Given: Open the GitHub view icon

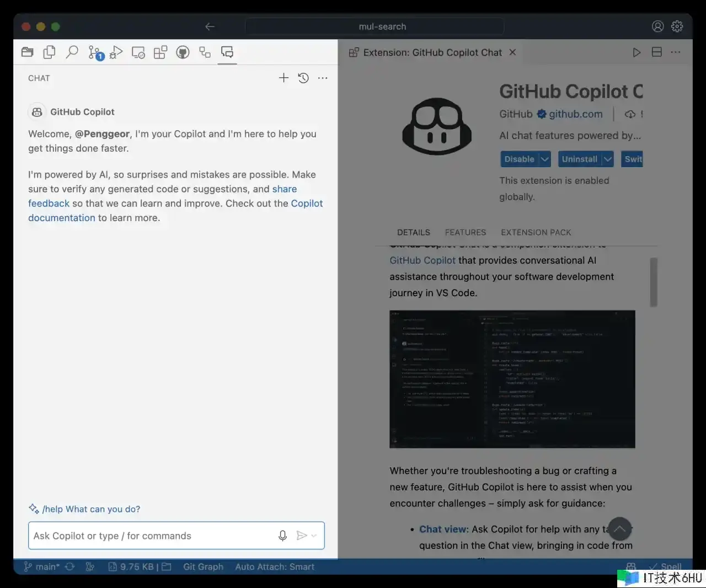Looking at the screenshot, I should 183,52.
